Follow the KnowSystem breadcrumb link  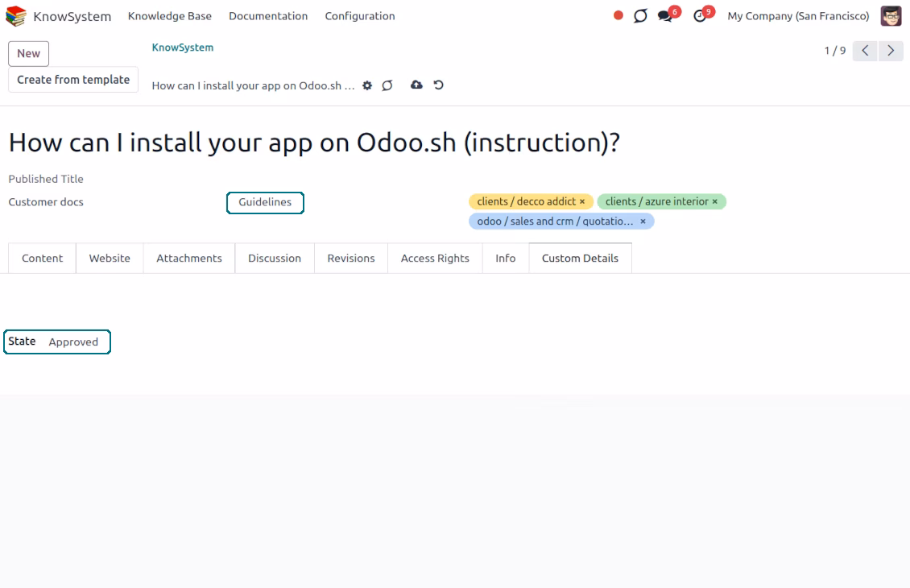tap(183, 48)
